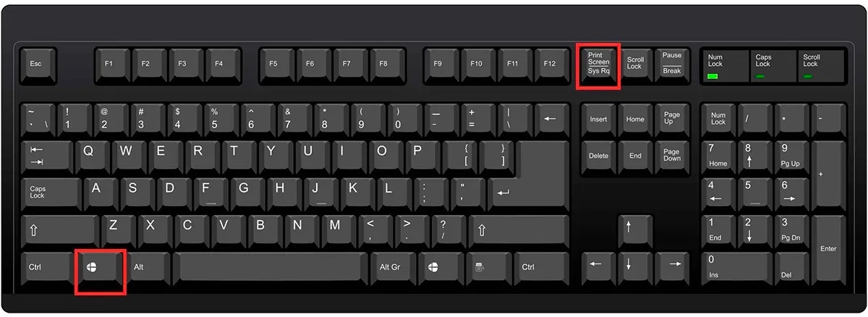Click the long spacebar key

tap(270, 268)
